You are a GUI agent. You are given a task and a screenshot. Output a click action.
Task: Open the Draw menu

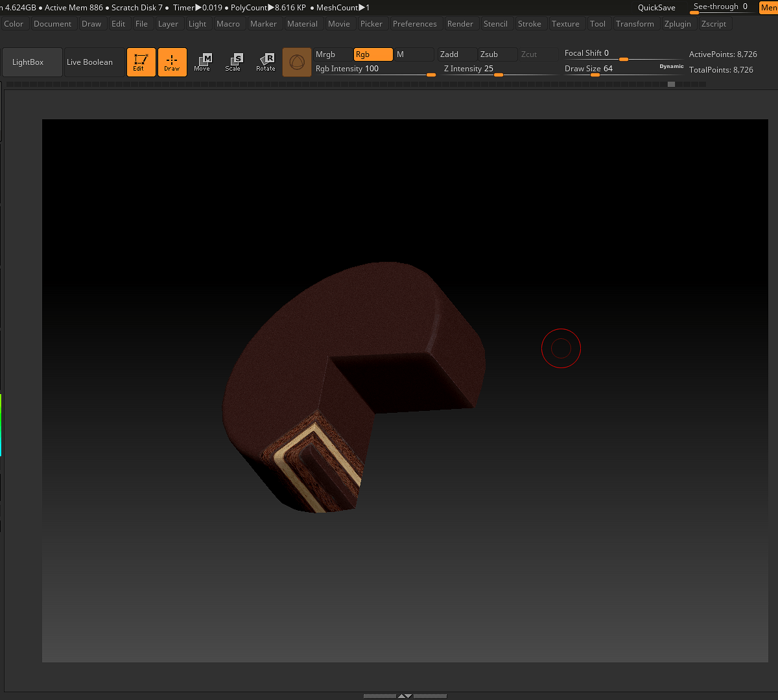[91, 24]
